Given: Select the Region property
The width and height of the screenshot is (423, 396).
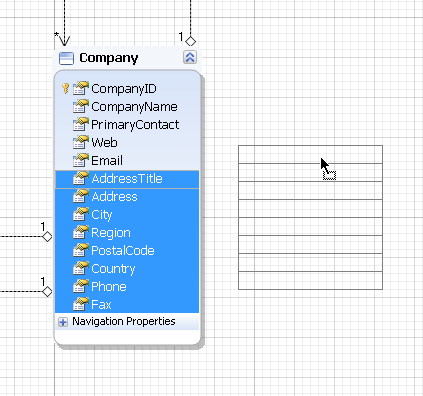Looking at the screenshot, I should point(127,233).
